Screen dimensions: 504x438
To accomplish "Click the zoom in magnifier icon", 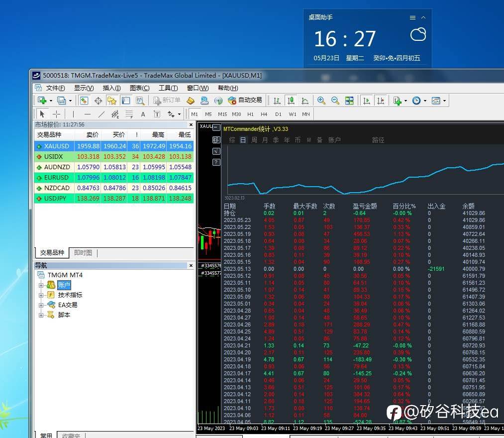I will click(x=321, y=101).
